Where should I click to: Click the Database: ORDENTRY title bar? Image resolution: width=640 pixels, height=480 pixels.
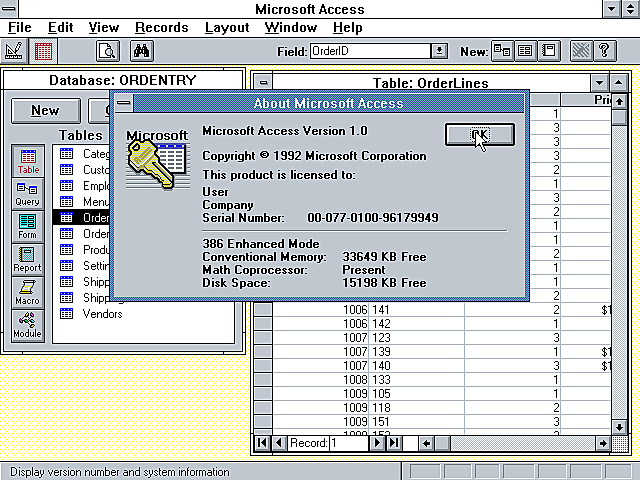click(x=123, y=80)
